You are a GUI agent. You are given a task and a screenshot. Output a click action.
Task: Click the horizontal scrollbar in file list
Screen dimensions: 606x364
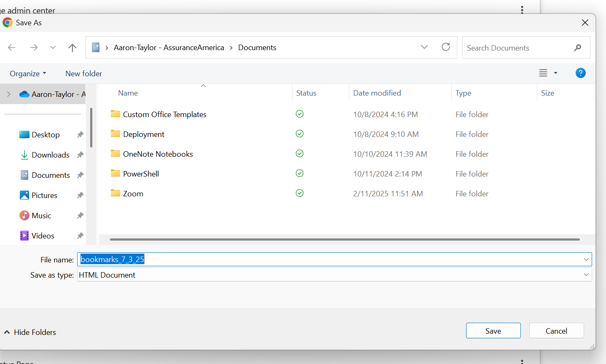click(x=344, y=239)
